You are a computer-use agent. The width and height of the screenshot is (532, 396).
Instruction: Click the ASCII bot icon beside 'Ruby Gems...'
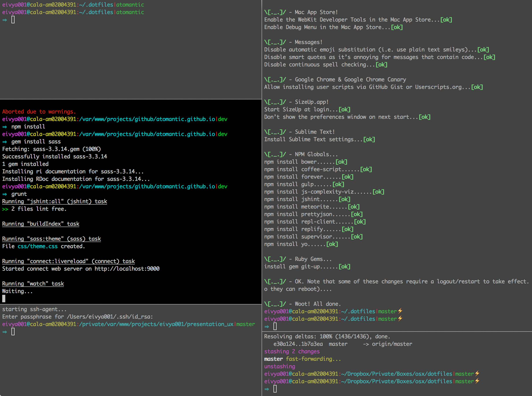point(275,259)
